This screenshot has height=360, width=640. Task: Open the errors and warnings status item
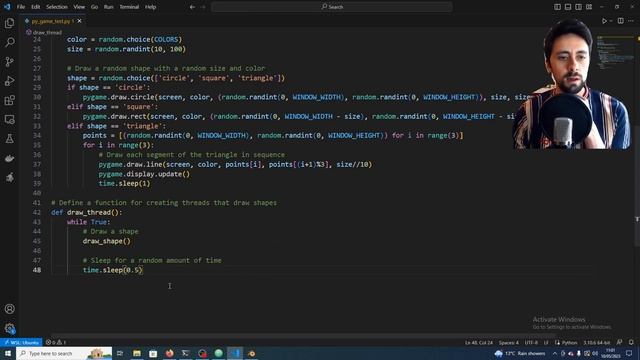[x=56, y=342]
